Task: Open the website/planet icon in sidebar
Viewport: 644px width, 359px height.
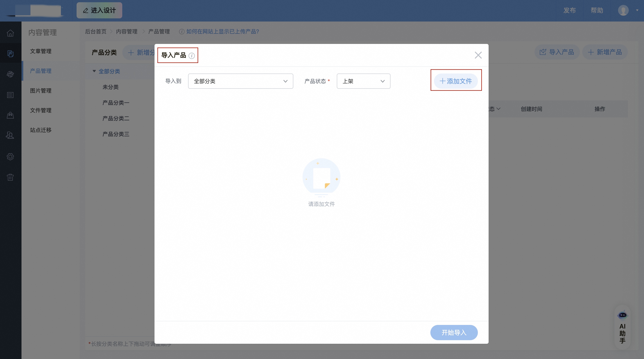Action: (11, 74)
